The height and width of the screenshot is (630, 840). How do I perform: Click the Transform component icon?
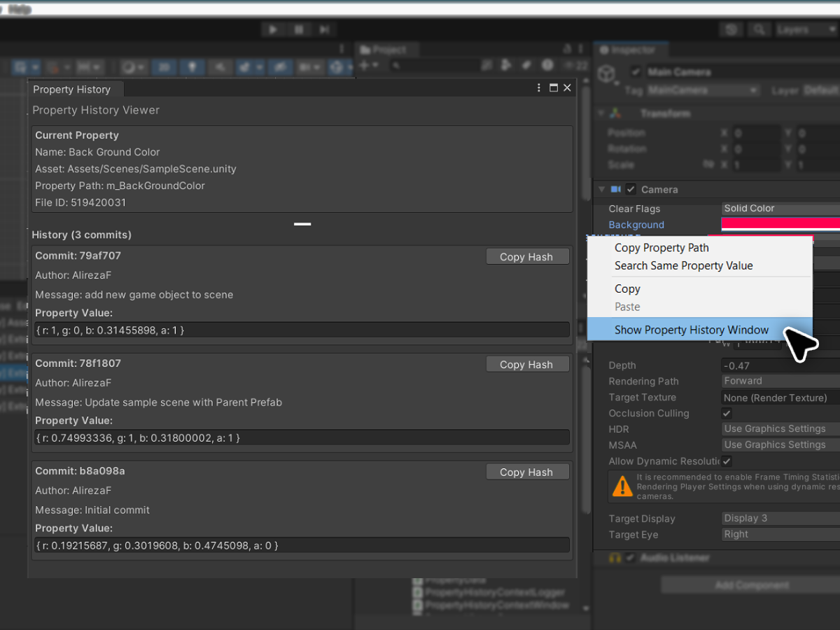click(x=615, y=113)
